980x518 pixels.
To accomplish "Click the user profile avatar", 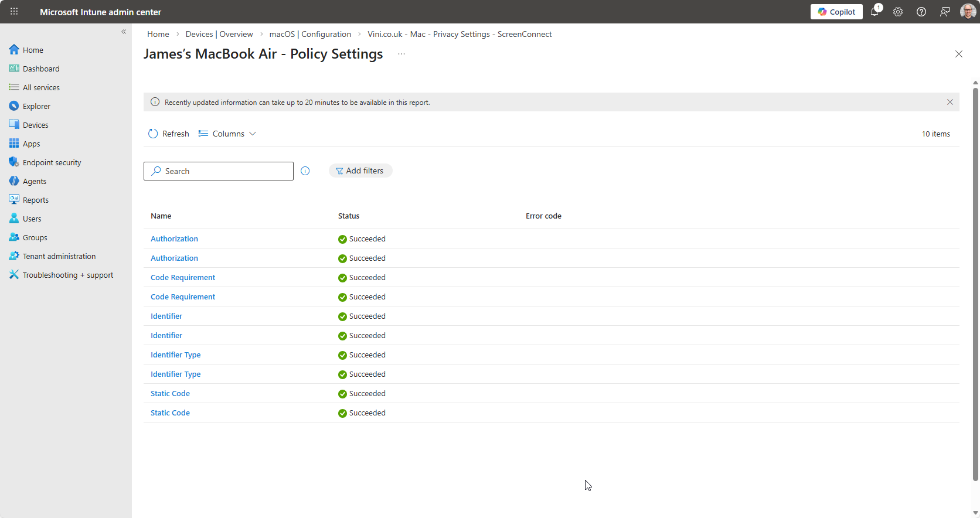I will 968,12.
